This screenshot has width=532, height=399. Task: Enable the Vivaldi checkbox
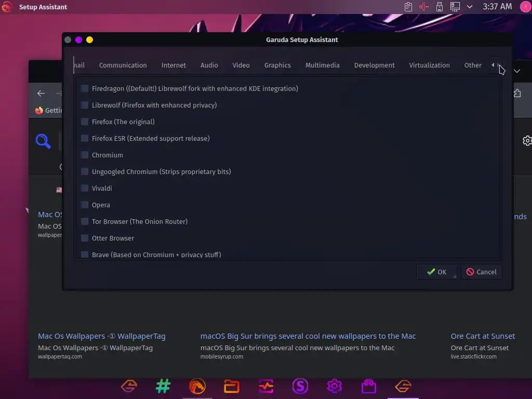pyautogui.click(x=85, y=188)
